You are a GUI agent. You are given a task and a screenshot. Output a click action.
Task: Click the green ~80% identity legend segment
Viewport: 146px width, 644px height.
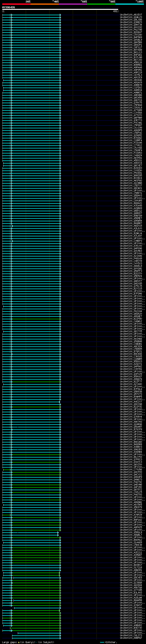tap(101, 4)
